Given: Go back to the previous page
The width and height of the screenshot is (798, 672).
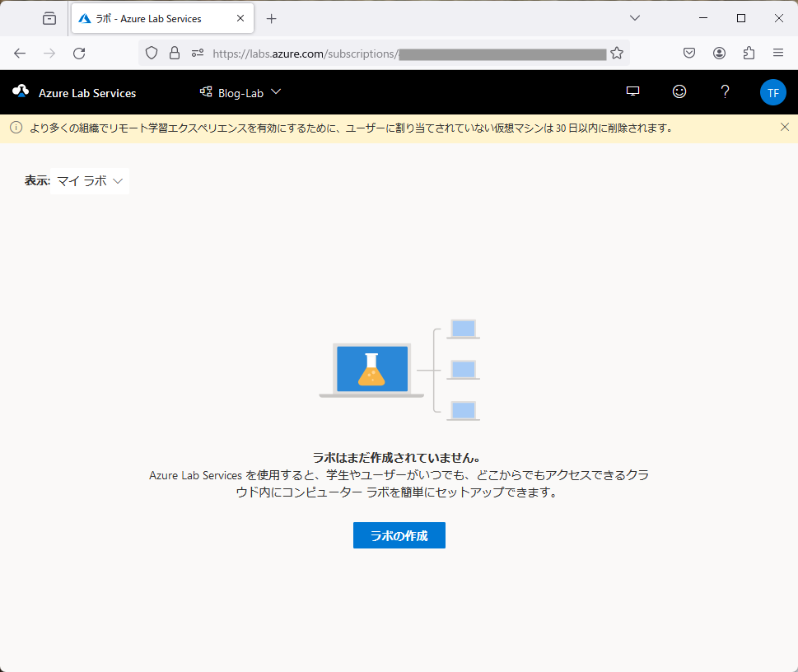Looking at the screenshot, I should [x=20, y=54].
